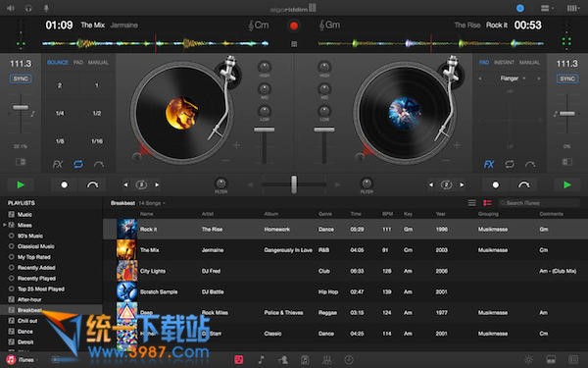Trigger the 2 beat bounce loop pad
This screenshot has width=588, height=368.
[60, 85]
